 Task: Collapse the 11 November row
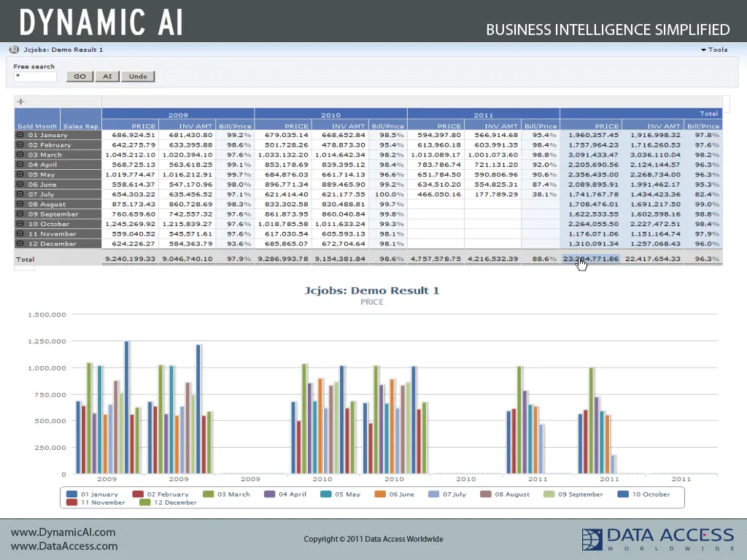[20, 234]
